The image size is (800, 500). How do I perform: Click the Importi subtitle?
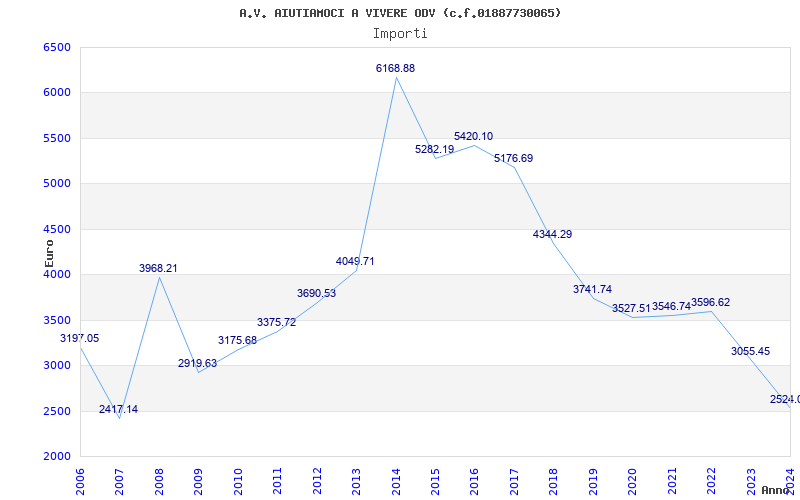pos(400,34)
